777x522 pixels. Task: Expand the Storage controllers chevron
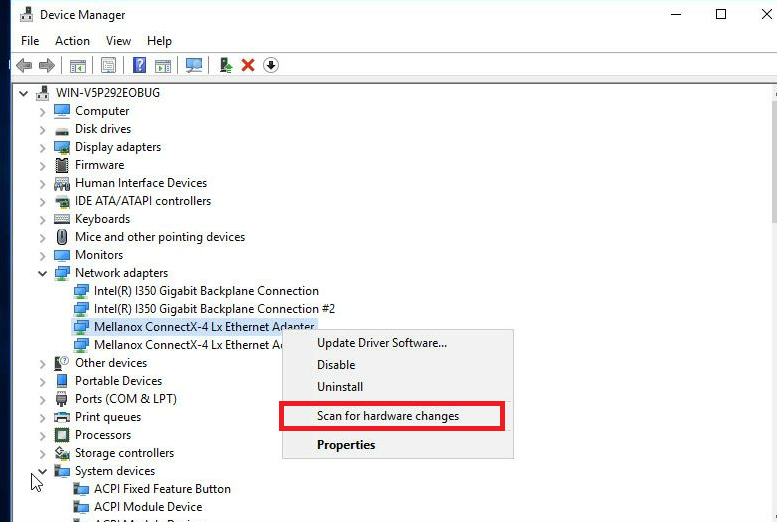43,454
